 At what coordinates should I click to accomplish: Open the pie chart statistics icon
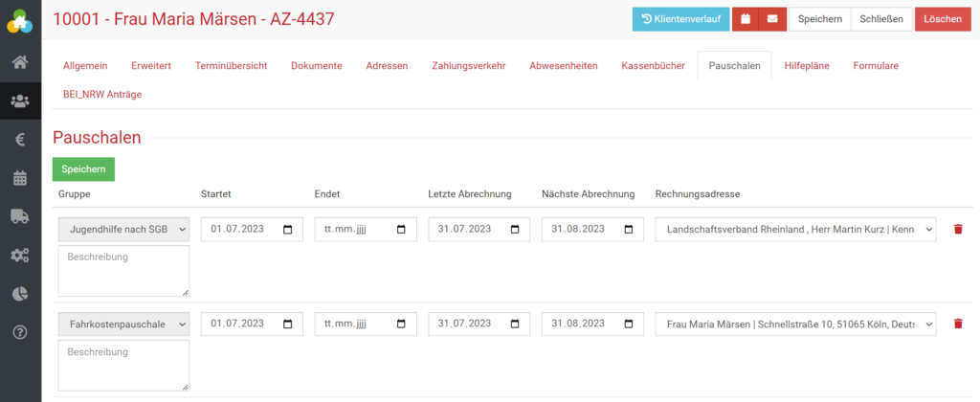point(20,294)
